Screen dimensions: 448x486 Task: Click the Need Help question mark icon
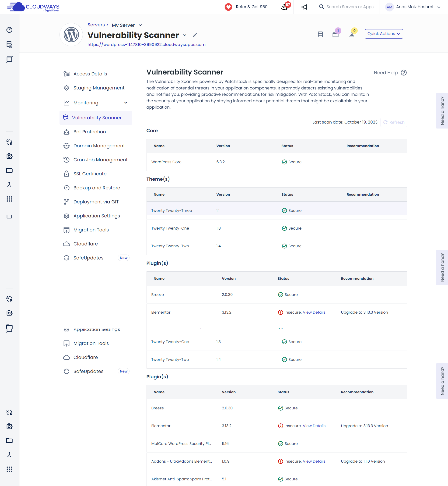404,73
